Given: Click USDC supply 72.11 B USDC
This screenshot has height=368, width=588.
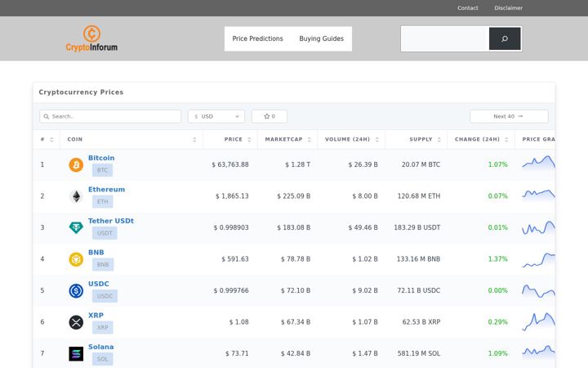Looking at the screenshot, I should 418,290.
